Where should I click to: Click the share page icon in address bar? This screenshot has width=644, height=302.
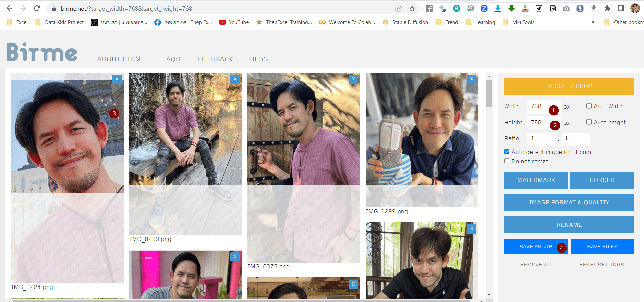pos(398,9)
